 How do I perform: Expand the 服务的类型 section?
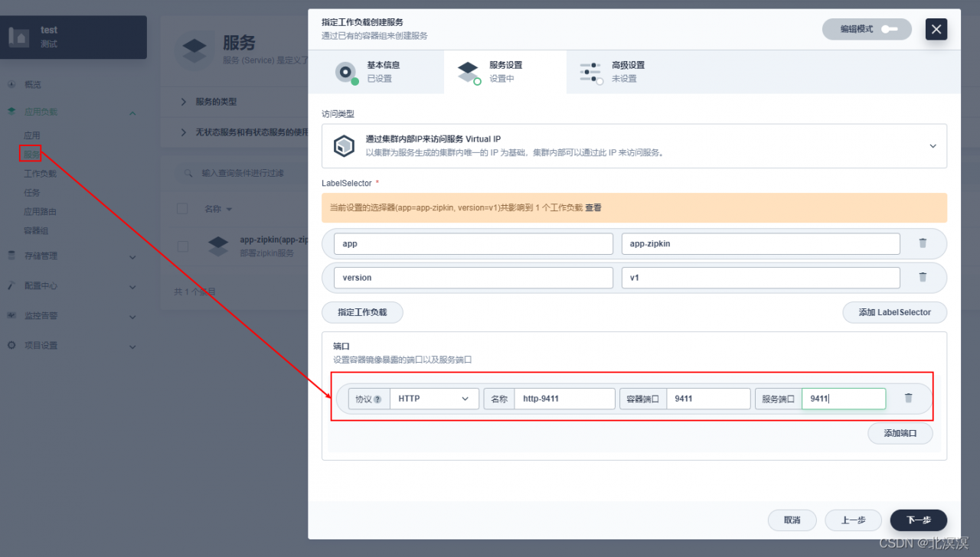pyautogui.click(x=184, y=102)
